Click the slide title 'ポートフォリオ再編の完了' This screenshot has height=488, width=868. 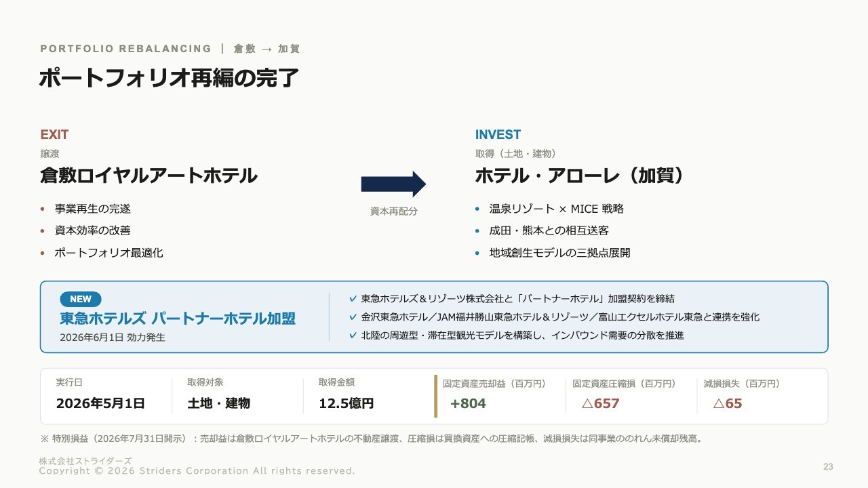click(x=169, y=78)
